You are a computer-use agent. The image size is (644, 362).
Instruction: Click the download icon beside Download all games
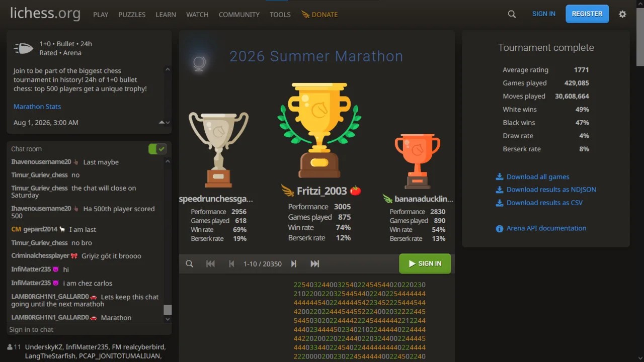coord(500,176)
